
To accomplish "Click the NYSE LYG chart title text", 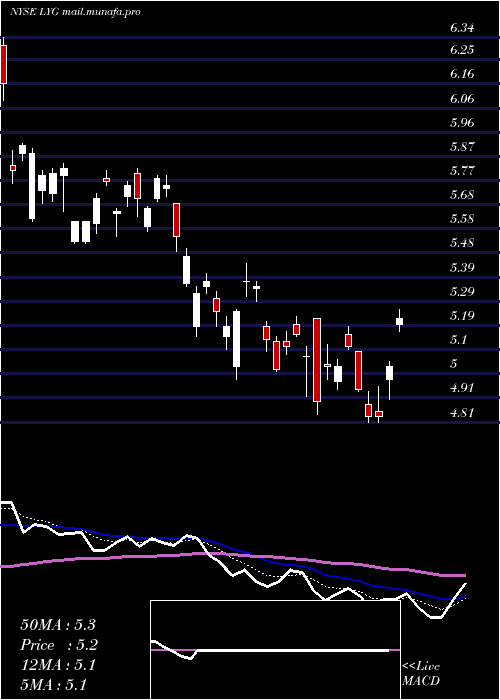I will click(75, 12).
